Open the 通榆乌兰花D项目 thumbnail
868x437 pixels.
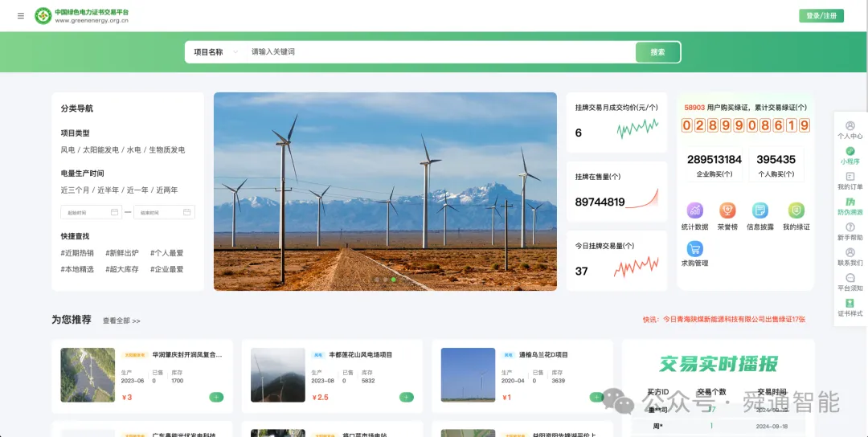point(468,375)
